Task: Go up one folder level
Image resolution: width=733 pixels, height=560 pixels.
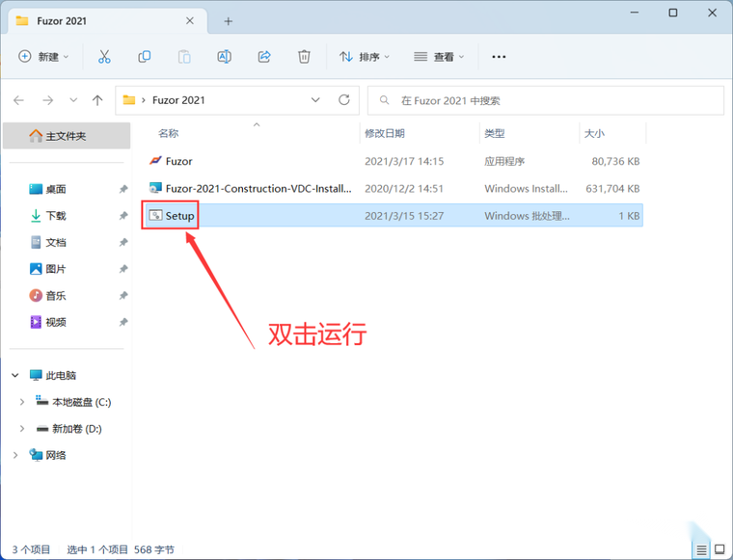Action: [97, 100]
